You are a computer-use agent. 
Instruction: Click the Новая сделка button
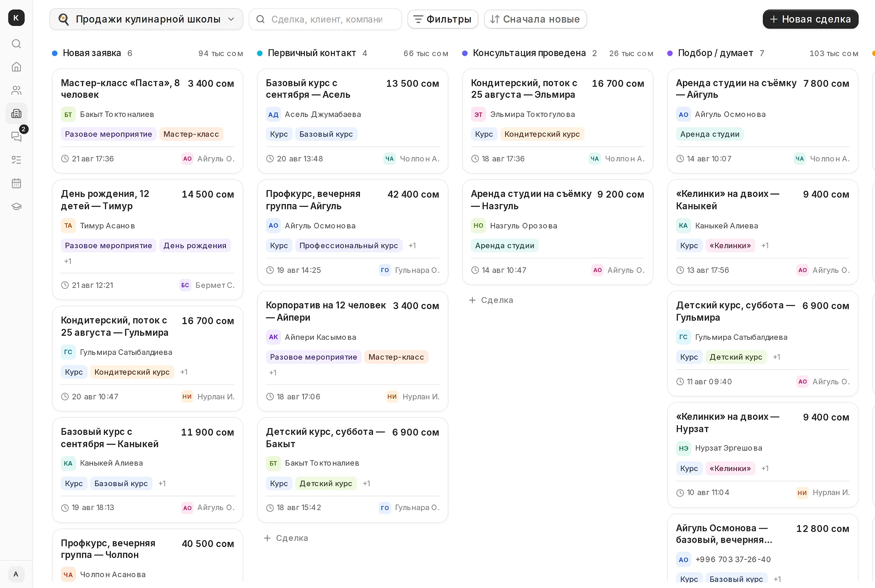(811, 19)
